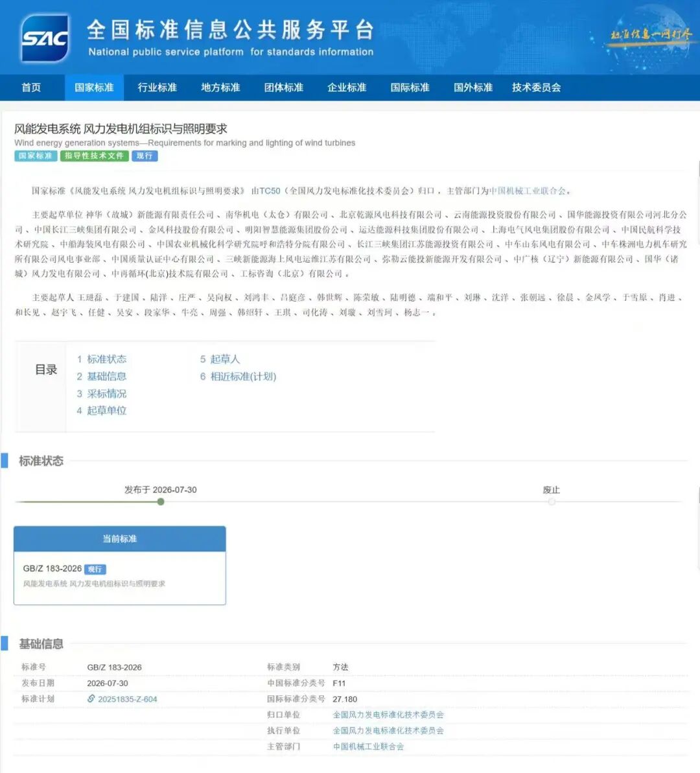The width and height of the screenshot is (700, 773).
Task: Open 中国机械工业联合会 link in intro paragraph
Action: pos(527,191)
